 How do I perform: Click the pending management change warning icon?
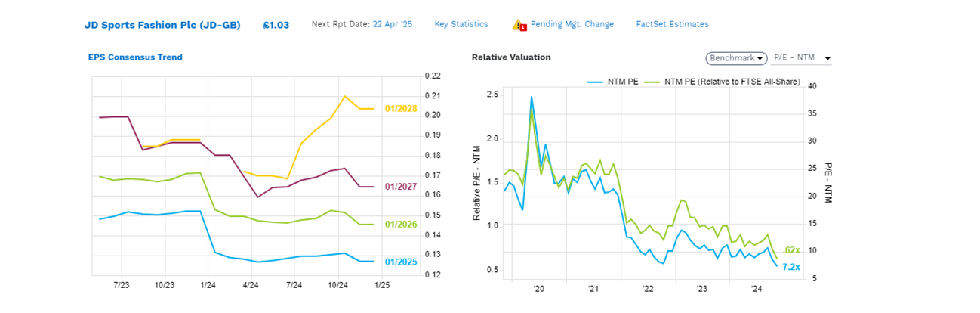point(519,24)
